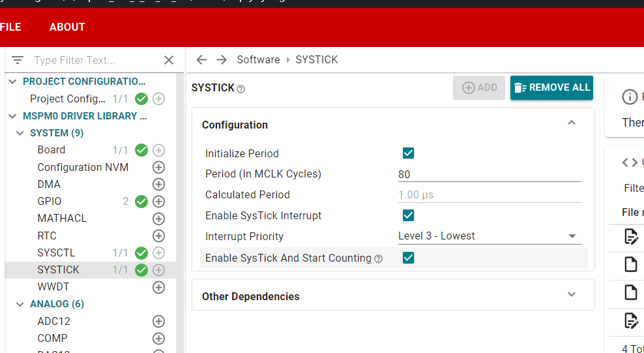Open fourth generated file edit icon
Image resolution: width=644 pixels, height=353 pixels.
point(631,320)
